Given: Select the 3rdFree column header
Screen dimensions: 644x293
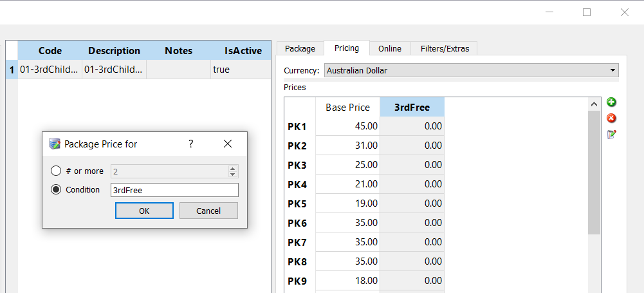Looking at the screenshot, I should (412, 108).
